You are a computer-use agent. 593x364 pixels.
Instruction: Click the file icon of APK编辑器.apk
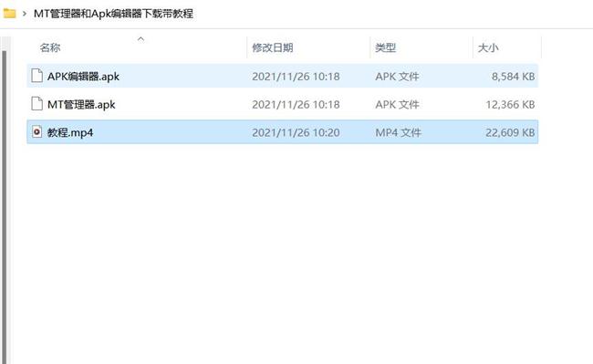pyautogui.click(x=36, y=76)
